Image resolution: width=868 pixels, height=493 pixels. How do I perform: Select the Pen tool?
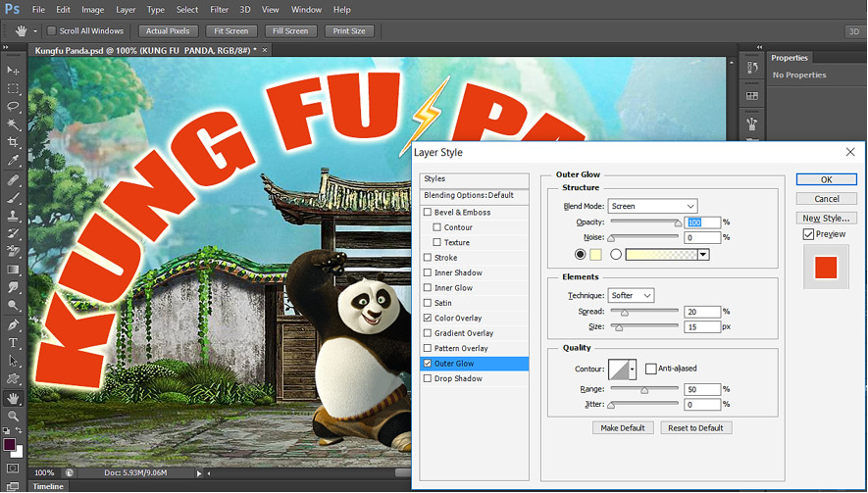(x=13, y=324)
